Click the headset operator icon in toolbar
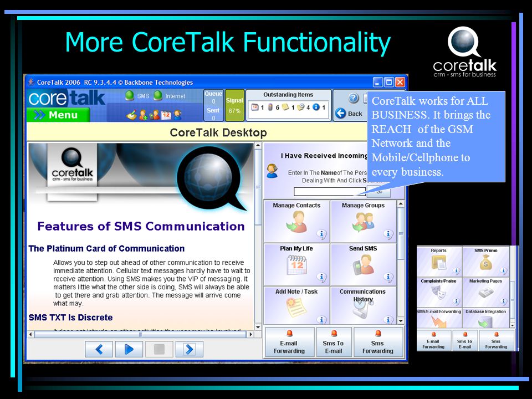 click(177, 115)
